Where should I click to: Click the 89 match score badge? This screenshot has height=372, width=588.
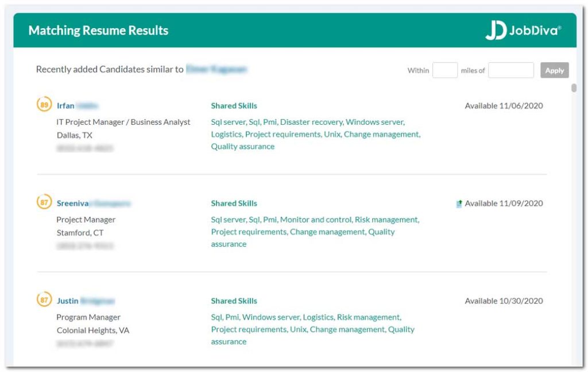click(x=44, y=105)
